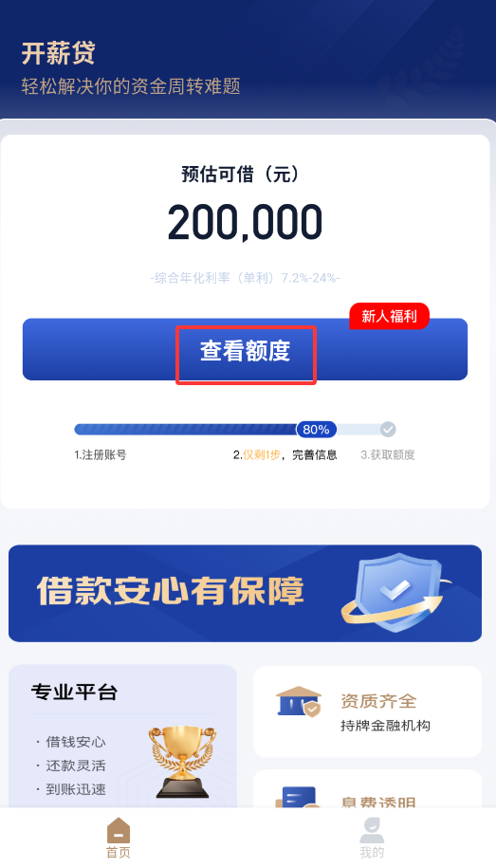
Task: Click the gray checkmark circle at progress end
Action: coord(388,429)
